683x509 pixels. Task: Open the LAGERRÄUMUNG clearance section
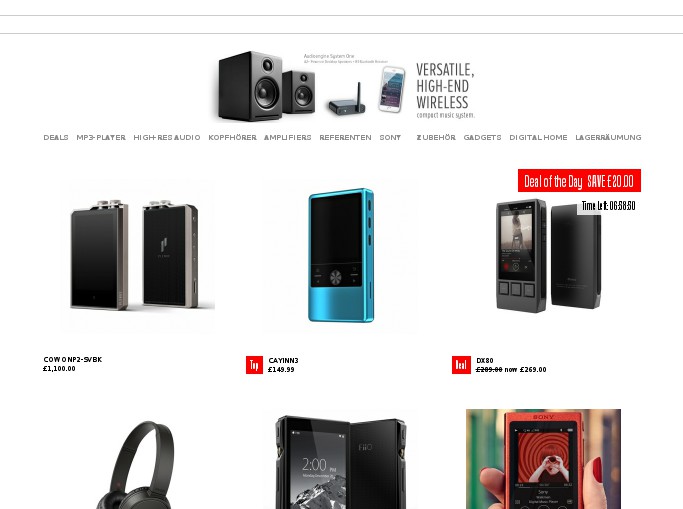coord(608,138)
